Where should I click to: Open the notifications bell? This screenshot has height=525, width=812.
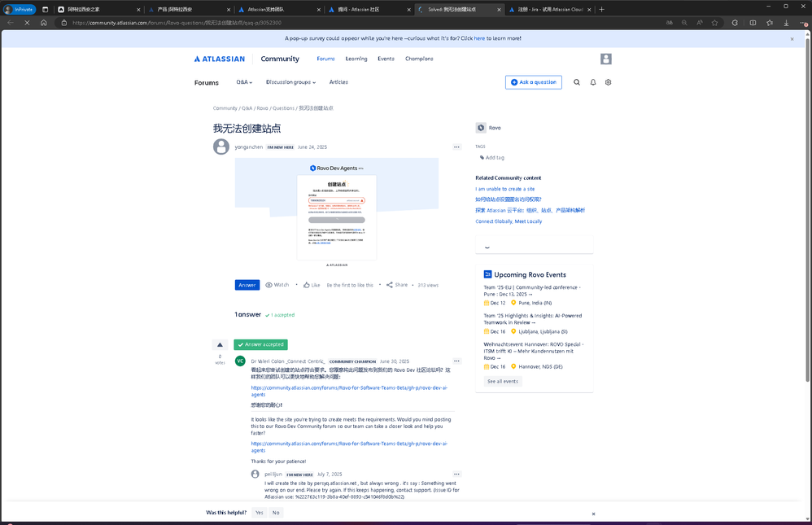[x=593, y=82]
